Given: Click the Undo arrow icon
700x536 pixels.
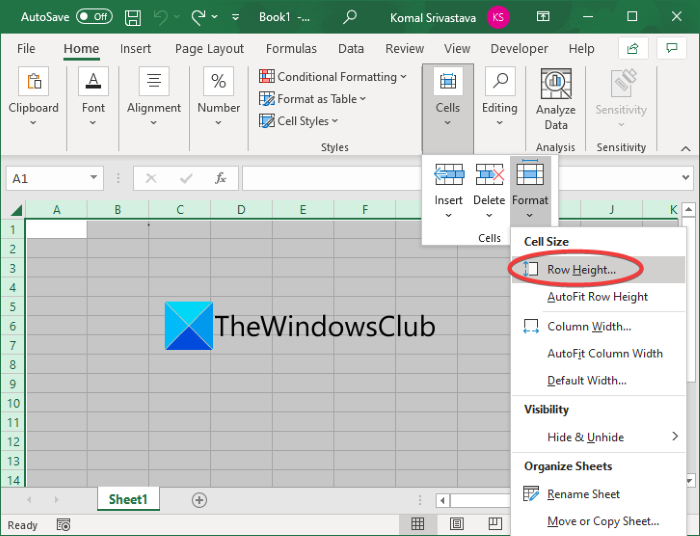Looking at the screenshot, I should (x=161, y=17).
